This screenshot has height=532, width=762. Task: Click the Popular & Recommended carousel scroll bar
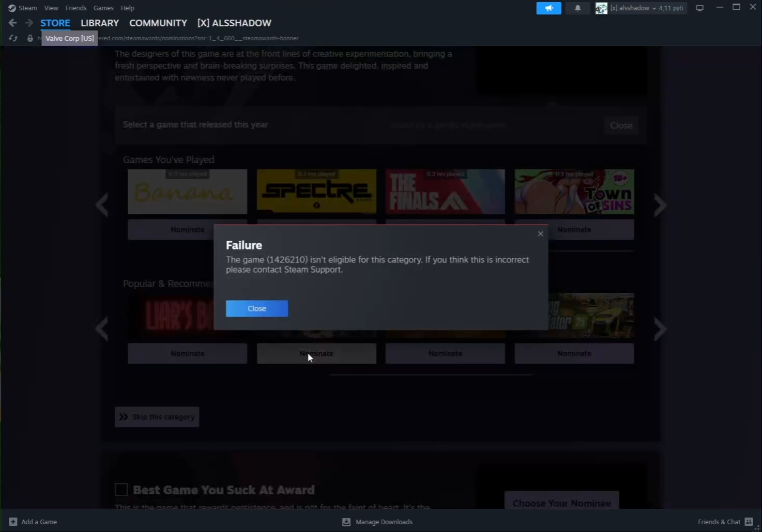coord(431,374)
